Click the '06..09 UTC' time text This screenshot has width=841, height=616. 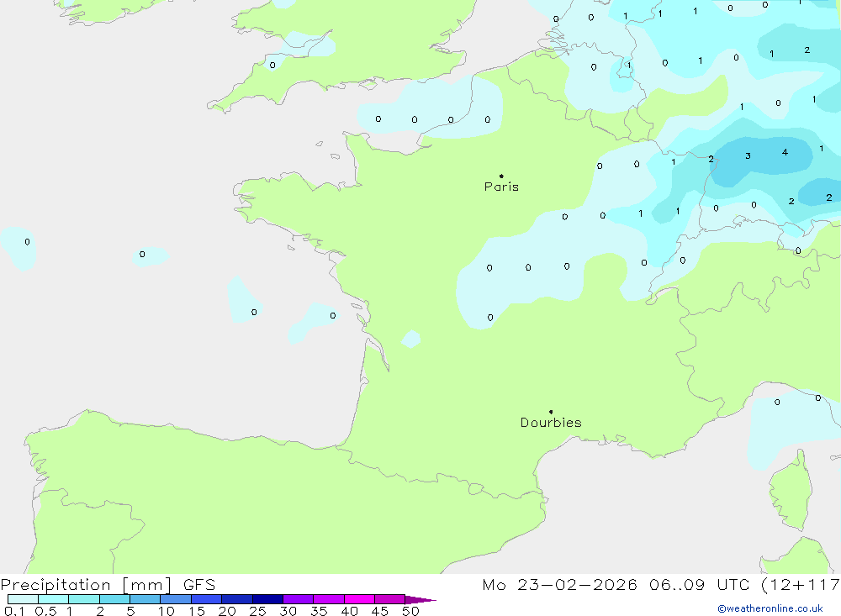(699, 585)
